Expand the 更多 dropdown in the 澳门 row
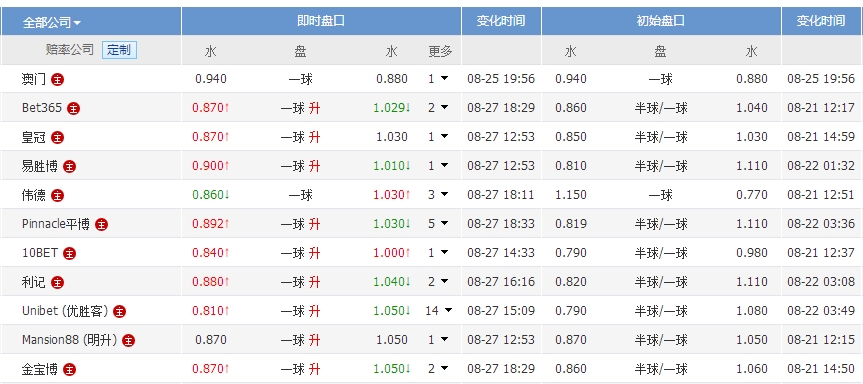Image resolution: width=863 pixels, height=384 pixels. pos(439,79)
